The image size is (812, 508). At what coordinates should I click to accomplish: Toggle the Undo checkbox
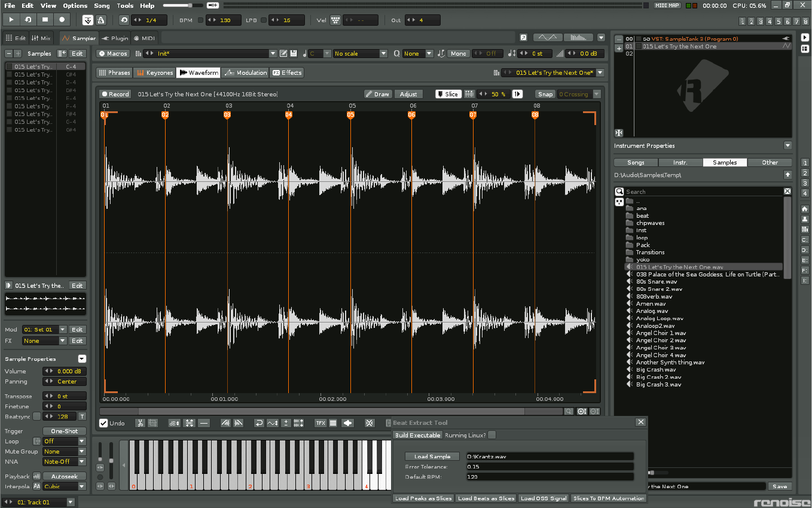104,423
